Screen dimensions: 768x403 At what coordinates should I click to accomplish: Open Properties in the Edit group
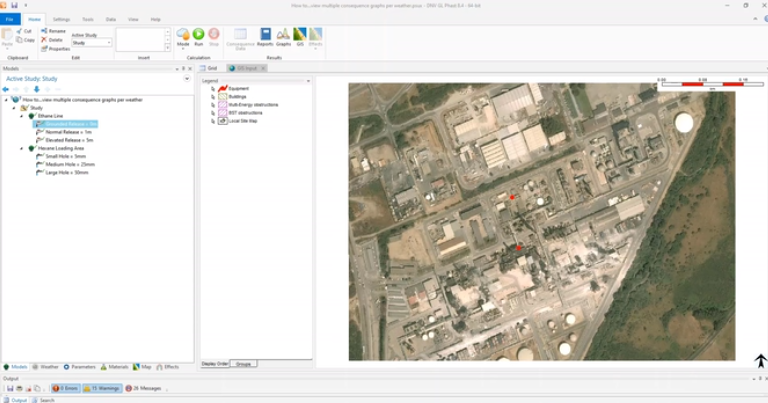coord(55,48)
